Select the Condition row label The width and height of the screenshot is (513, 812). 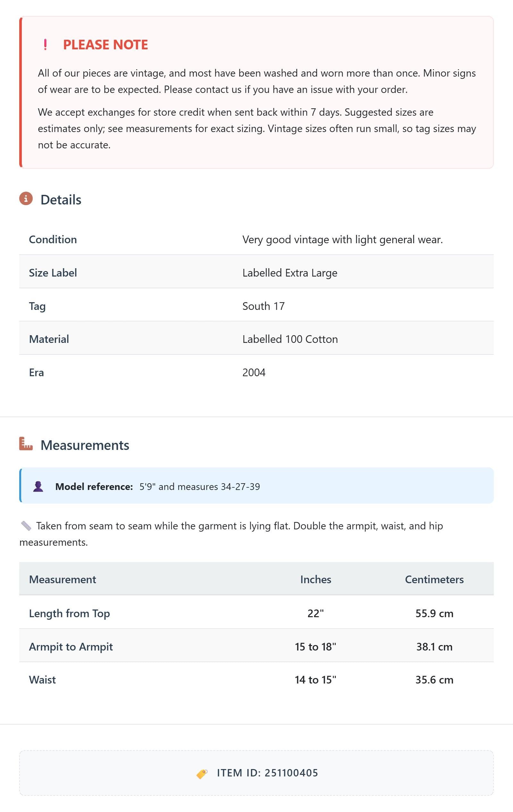click(x=53, y=239)
